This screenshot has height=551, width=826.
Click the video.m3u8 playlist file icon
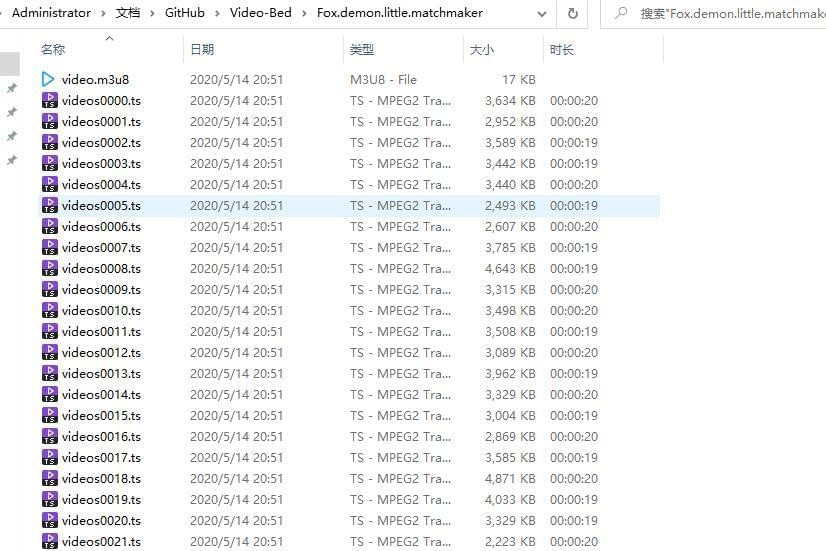click(48, 79)
